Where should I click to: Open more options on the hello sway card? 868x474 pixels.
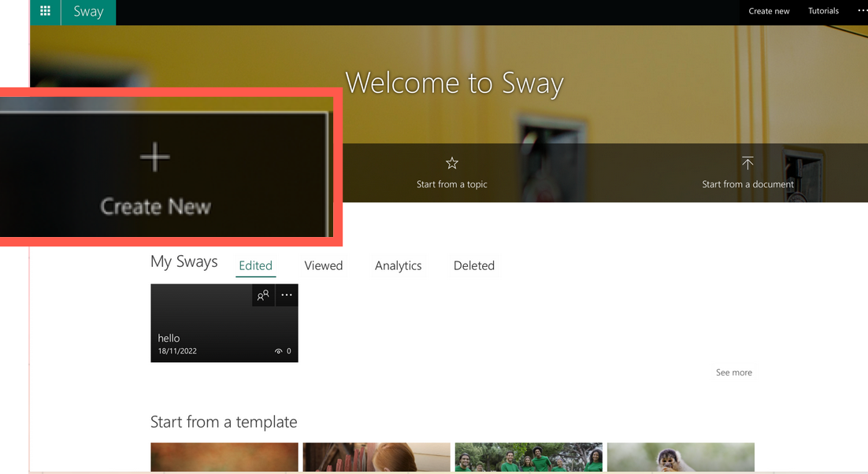[x=287, y=295]
